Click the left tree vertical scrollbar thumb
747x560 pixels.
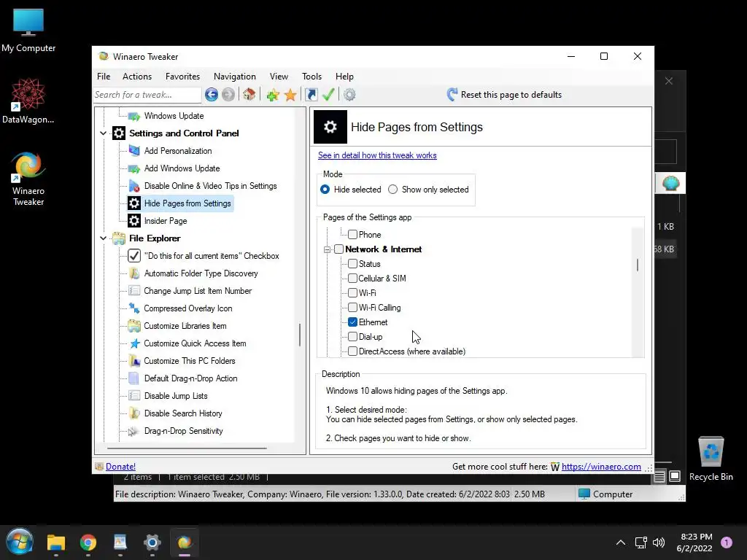[300, 335]
